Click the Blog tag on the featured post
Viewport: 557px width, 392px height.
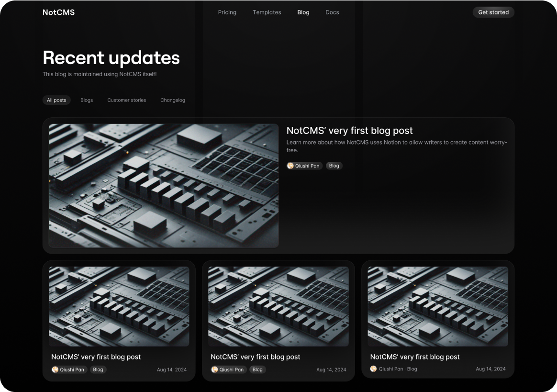334,166
